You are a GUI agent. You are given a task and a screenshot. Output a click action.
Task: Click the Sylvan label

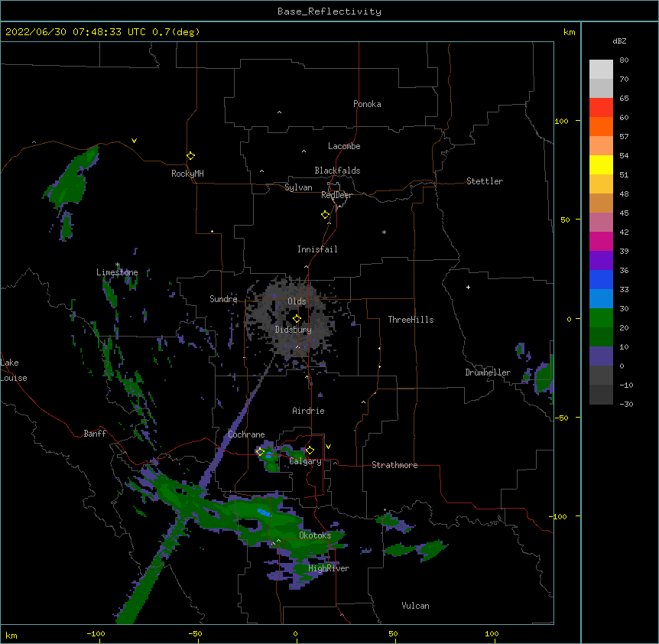pyautogui.click(x=298, y=187)
